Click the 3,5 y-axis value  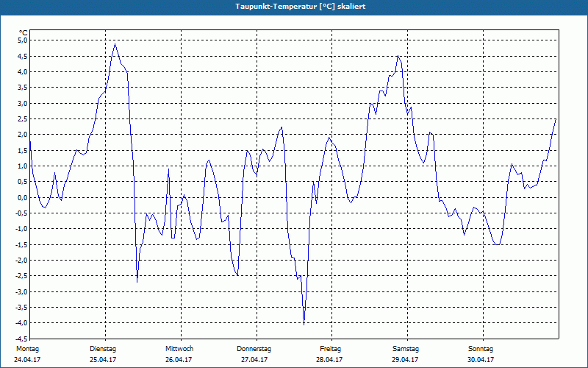[22, 88]
